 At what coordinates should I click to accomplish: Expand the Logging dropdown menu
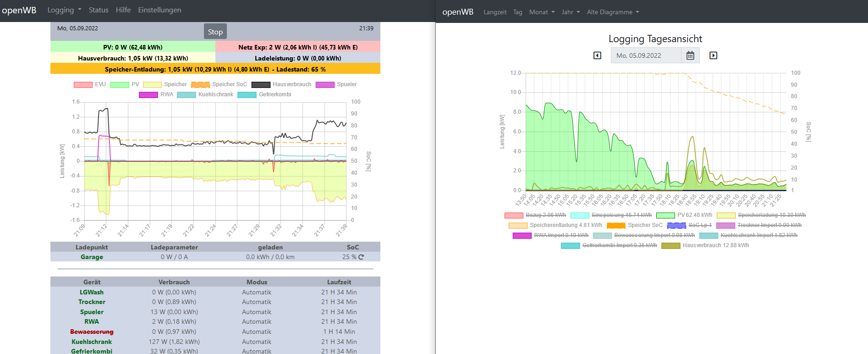point(64,10)
